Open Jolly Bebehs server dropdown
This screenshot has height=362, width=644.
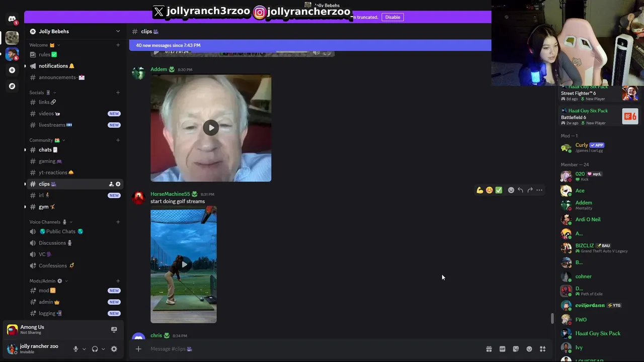point(118,31)
